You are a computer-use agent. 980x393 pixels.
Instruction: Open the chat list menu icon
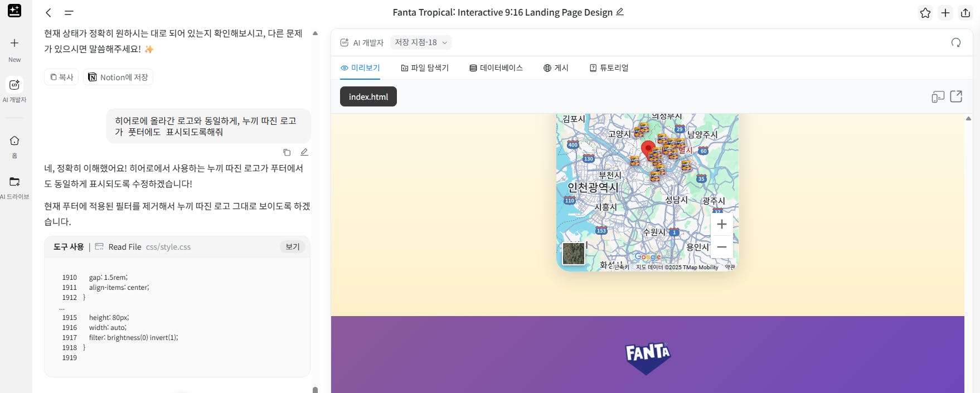point(69,12)
